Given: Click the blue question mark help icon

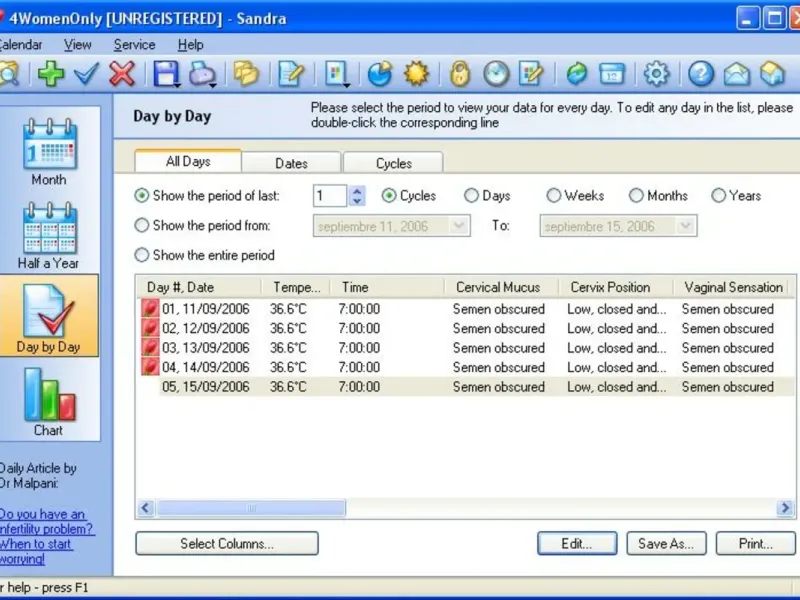Looking at the screenshot, I should [701, 74].
